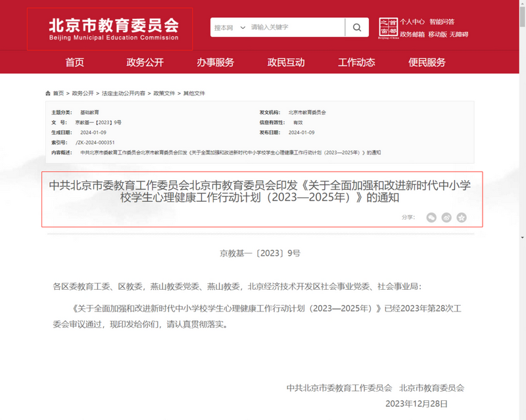
Task: Switch to 移动版 mobile version
Action: point(437,34)
